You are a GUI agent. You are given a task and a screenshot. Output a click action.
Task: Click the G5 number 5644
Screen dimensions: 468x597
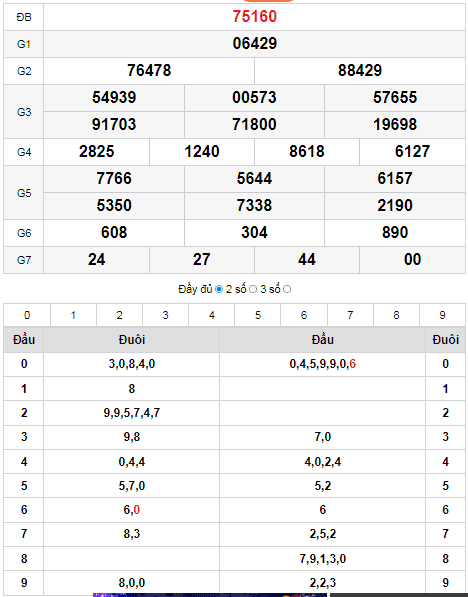click(254, 179)
